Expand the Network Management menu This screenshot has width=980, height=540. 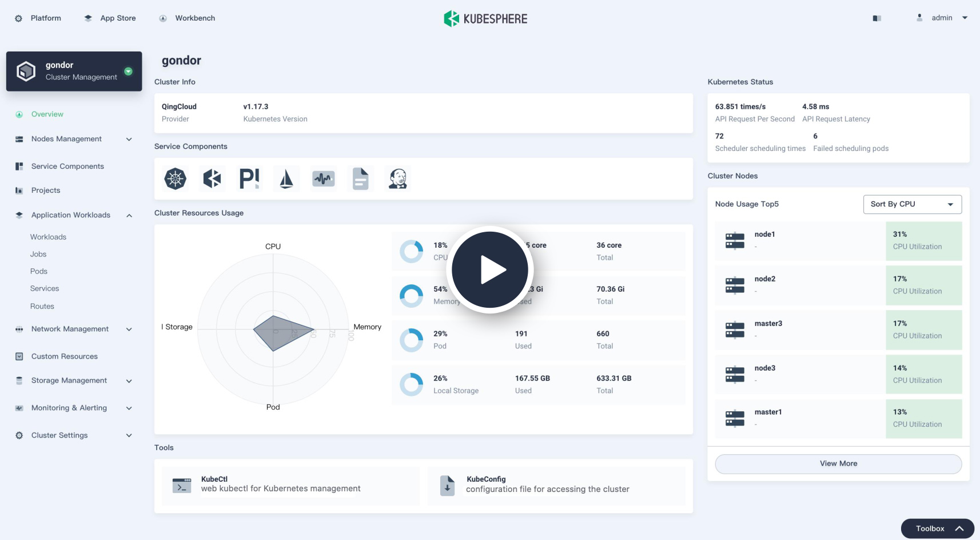[x=129, y=329]
